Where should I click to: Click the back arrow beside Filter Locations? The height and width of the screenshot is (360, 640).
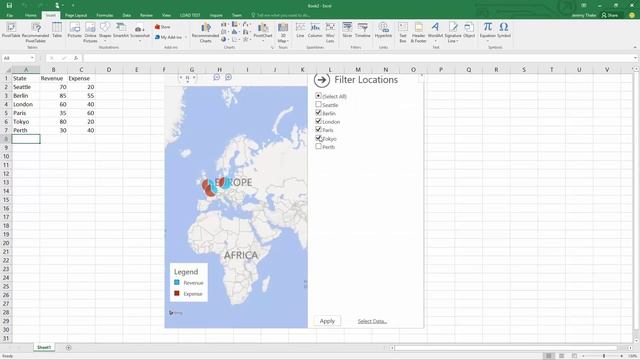click(x=322, y=80)
